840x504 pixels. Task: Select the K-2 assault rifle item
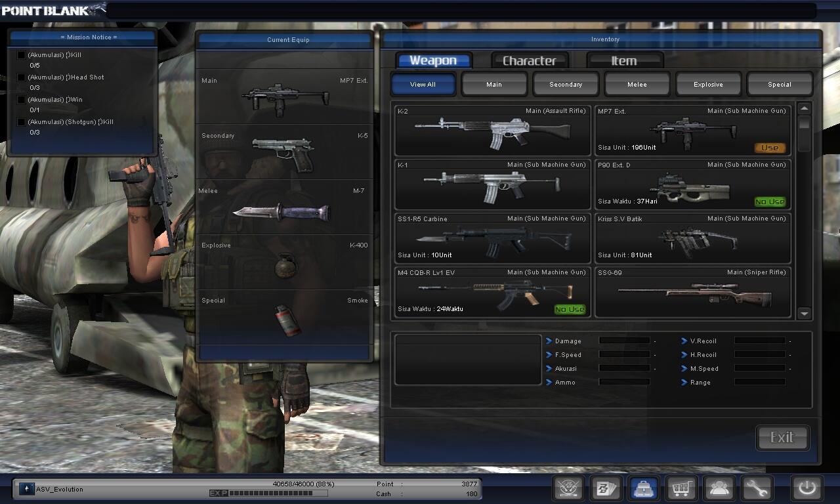[492, 129]
